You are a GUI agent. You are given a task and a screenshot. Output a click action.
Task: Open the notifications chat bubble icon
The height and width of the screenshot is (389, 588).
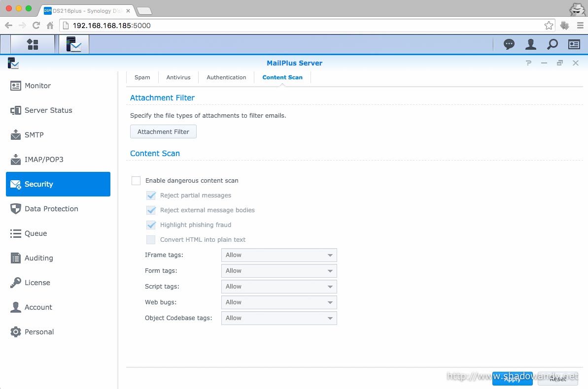(509, 44)
